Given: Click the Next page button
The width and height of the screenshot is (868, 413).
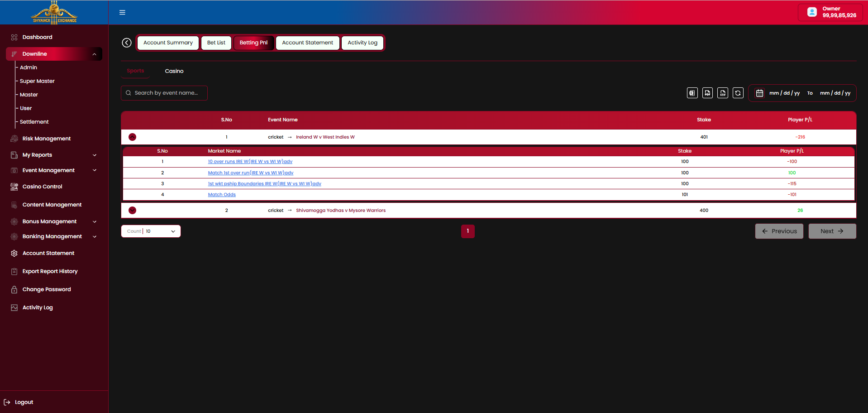Looking at the screenshot, I should [832, 231].
